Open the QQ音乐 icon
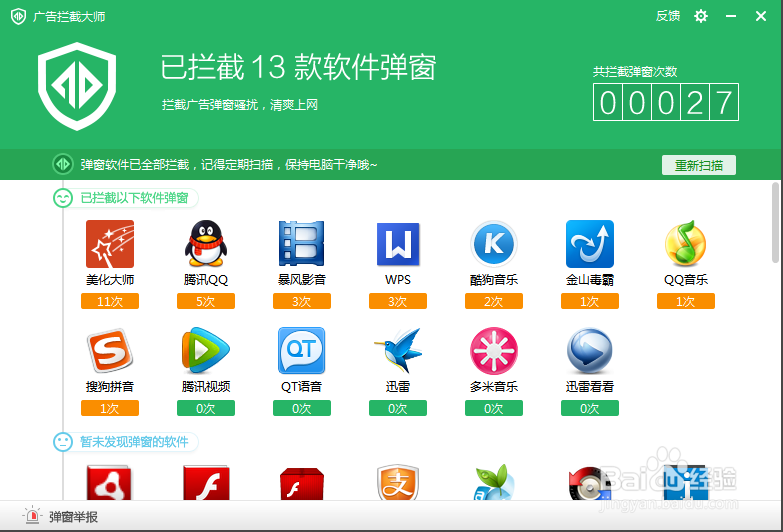Viewport: 783px width, 532px height. click(x=686, y=244)
